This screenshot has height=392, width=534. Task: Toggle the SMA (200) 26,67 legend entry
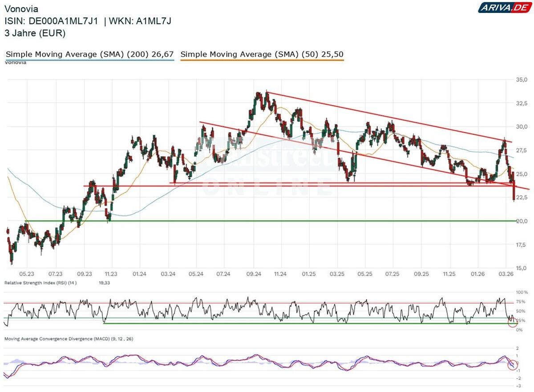[89, 54]
